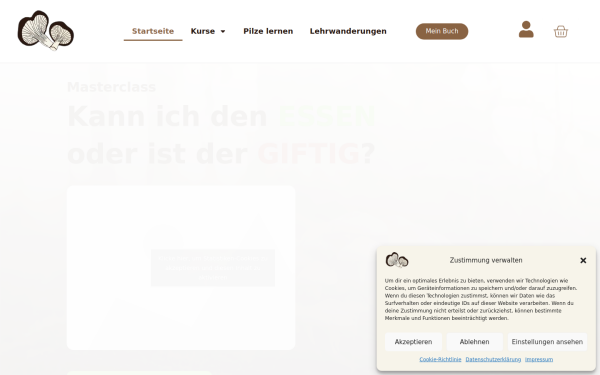Click the Mein Buch button
This screenshot has height=375, width=600.
click(x=442, y=31)
